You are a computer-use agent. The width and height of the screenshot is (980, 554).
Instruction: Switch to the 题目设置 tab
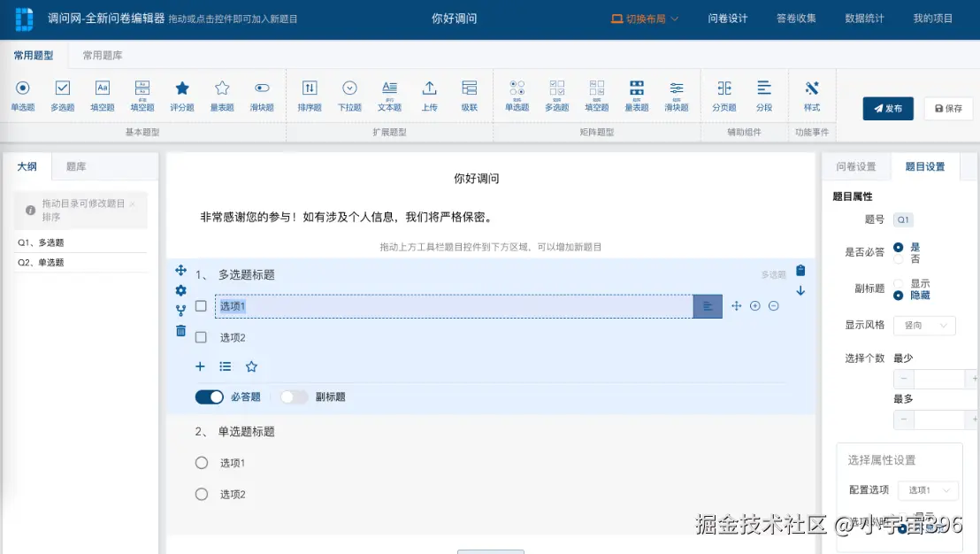[x=925, y=166]
